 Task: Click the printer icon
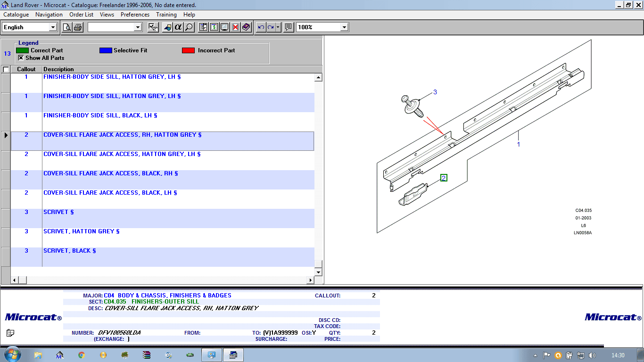click(78, 27)
